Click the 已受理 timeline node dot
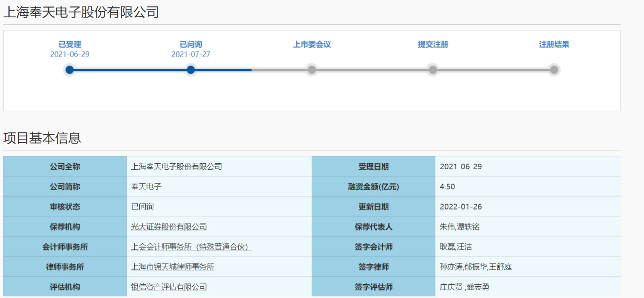 pos(70,70)
